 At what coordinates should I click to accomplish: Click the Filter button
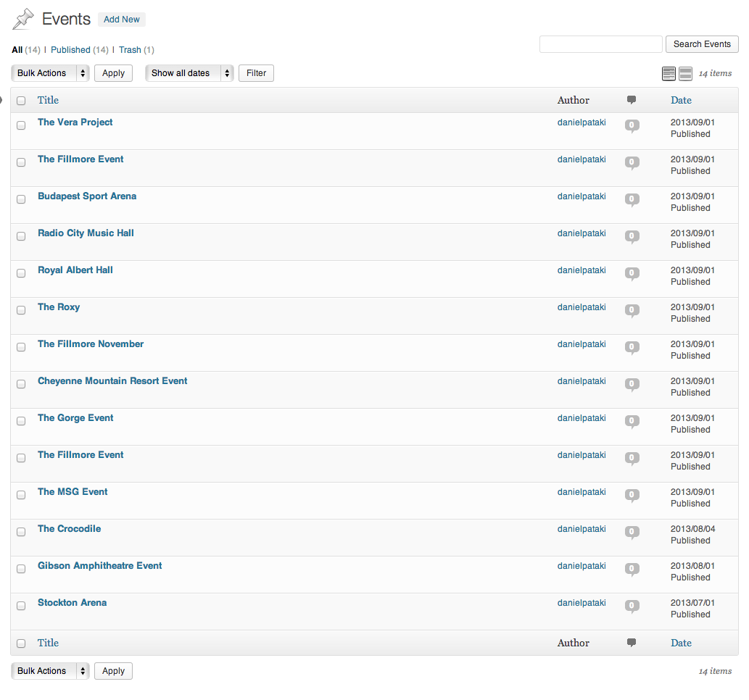pos(256,73)
